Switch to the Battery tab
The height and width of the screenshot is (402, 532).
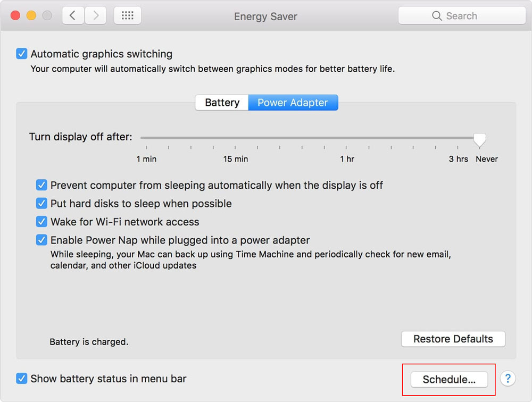[222, 103]
